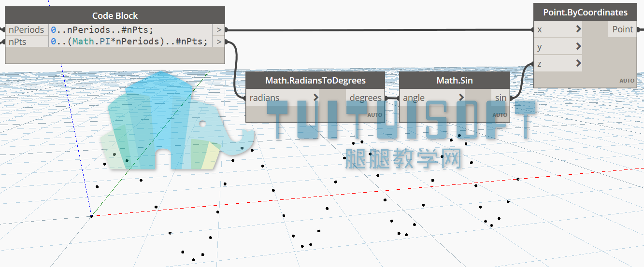Click the degrees output port
The width and height of the screenshot is (644, 267).
(365, 98)
